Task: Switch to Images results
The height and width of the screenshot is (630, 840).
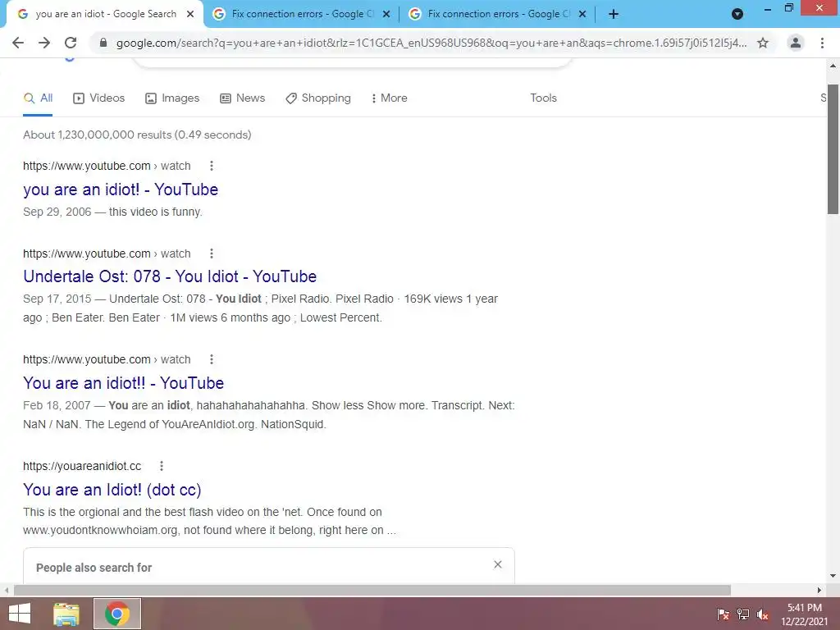Action: 172,98
